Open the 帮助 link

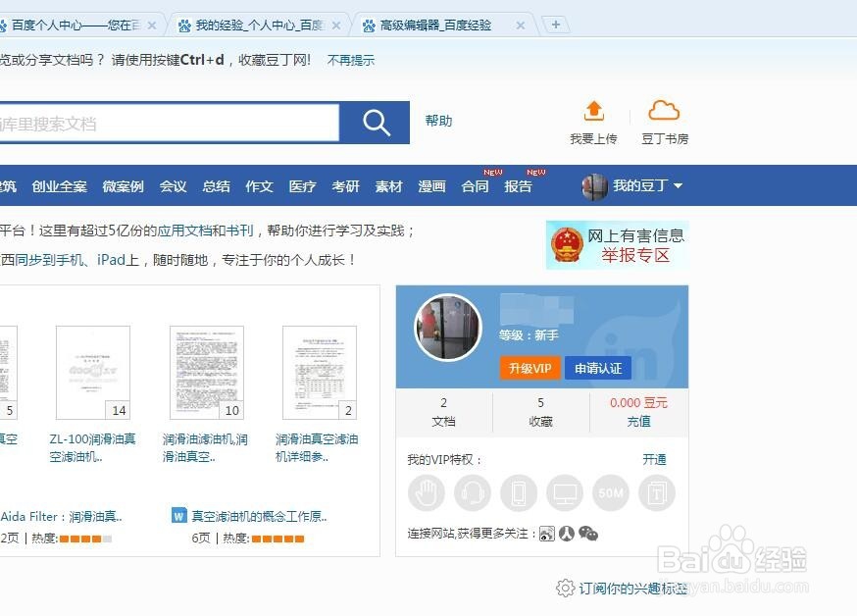(438, 121)
